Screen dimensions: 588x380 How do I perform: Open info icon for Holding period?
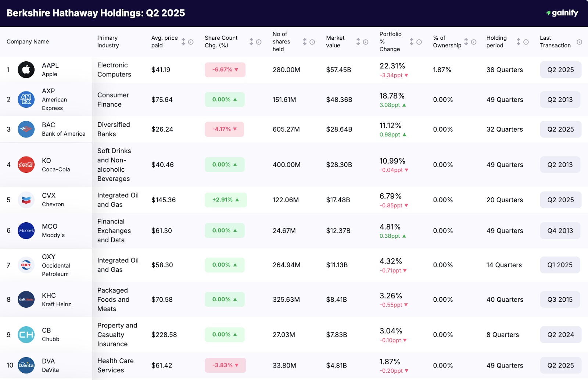[x=526, y=42]
